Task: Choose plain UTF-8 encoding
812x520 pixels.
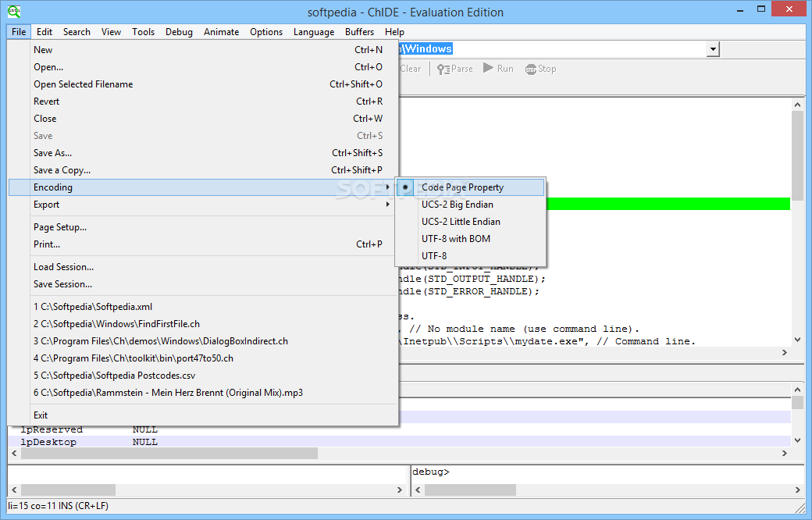Action: point(470,255)
